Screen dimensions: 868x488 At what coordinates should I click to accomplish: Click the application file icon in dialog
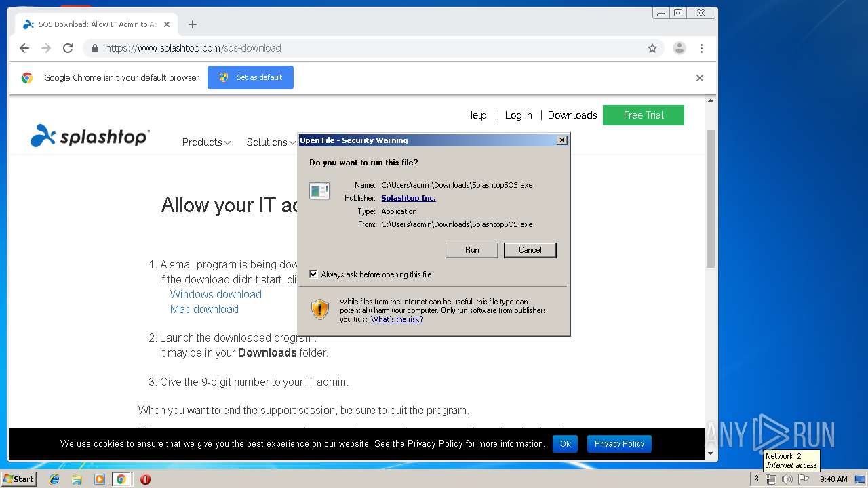point(319,191)
